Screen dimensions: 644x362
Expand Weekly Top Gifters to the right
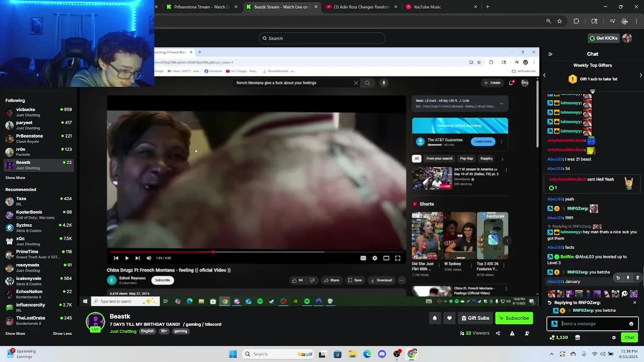click(640, 75)
